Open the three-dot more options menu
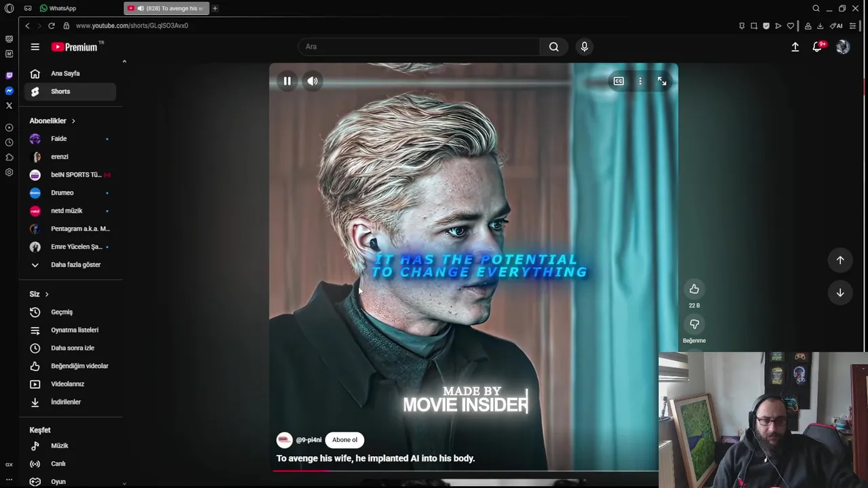Viewport: 868px width, 488px height. (640, 81)
